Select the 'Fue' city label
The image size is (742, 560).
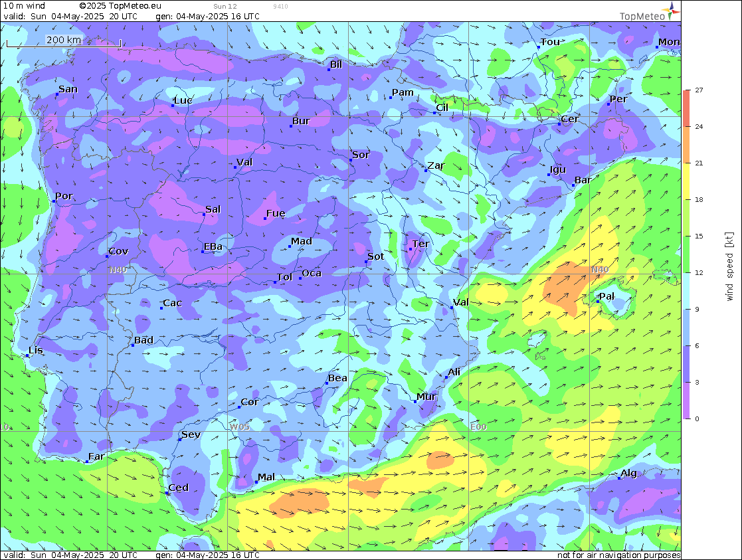point(276,213)
